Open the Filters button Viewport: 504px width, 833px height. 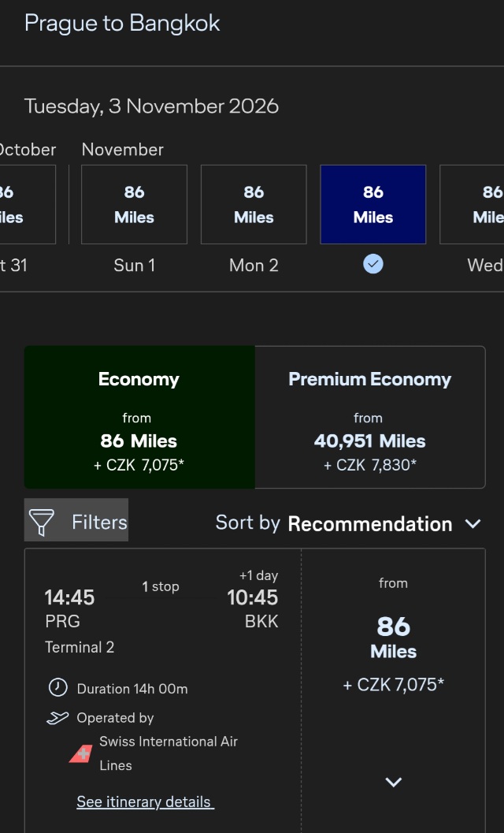tap(76, 520)
